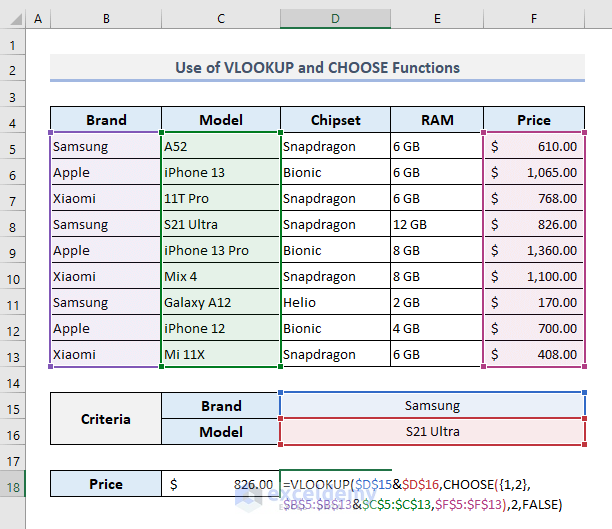The height and width of the screenshot is (529, 612).
Task: Select the price cell showing 768.00
Action: (534, 198)
